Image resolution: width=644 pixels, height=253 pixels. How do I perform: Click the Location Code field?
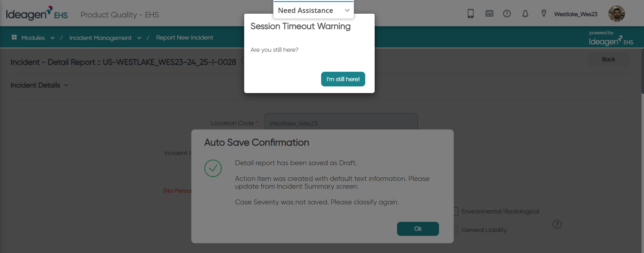(341, 123)
